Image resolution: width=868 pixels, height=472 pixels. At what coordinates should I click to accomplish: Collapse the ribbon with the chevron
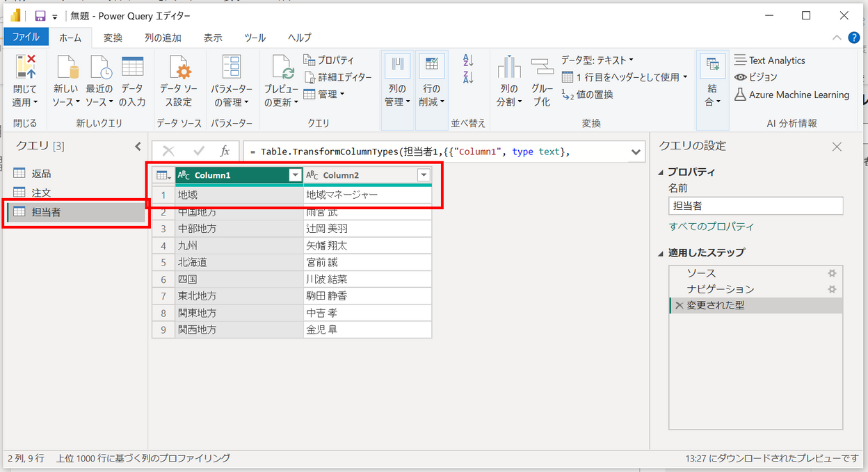pos(836,38)
